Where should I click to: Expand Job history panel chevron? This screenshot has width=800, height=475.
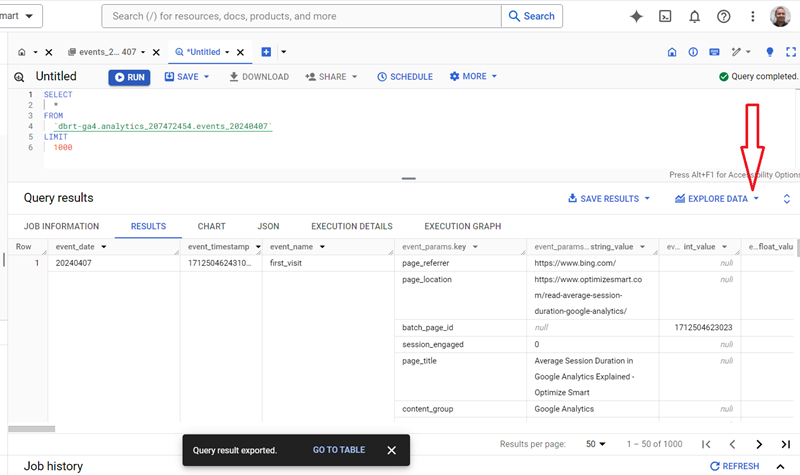click(780, 466)
